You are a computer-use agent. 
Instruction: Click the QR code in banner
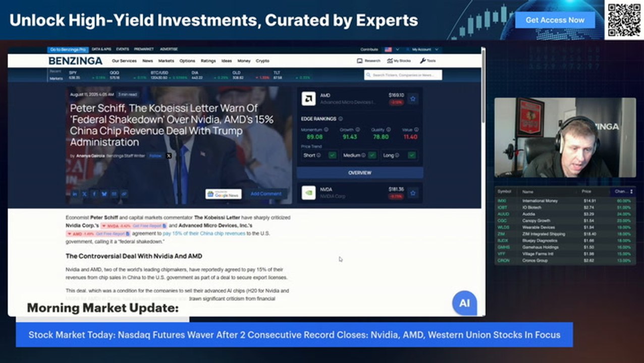(624, 20)
